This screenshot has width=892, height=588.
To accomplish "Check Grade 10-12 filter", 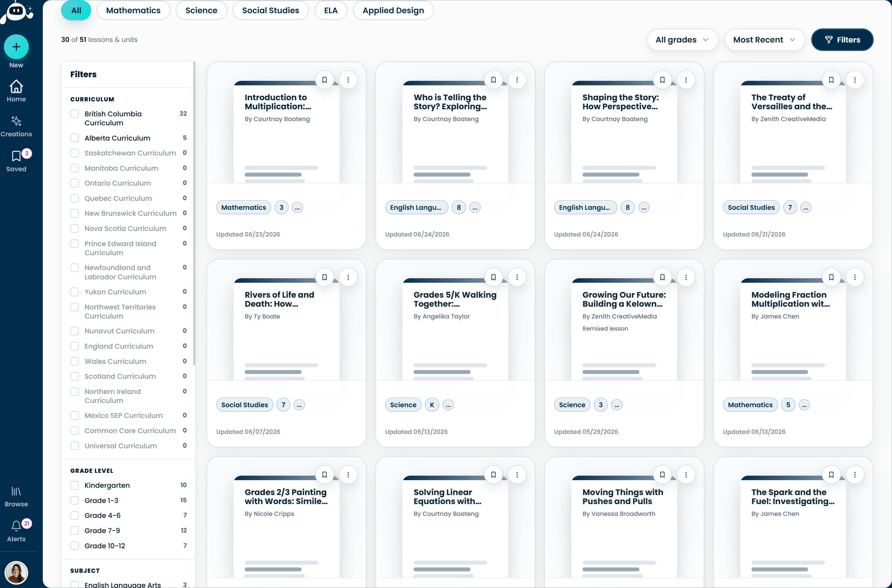I will click(x=75, y=546).
